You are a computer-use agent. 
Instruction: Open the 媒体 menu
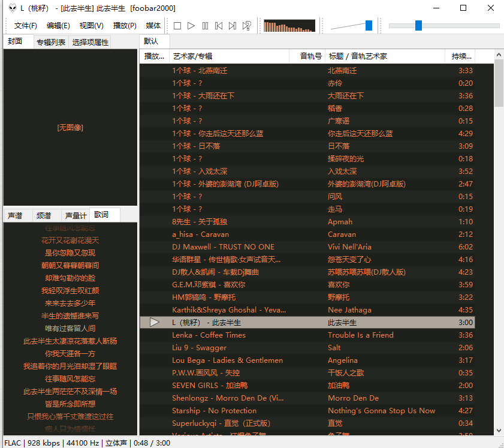(x=153, y=26)
